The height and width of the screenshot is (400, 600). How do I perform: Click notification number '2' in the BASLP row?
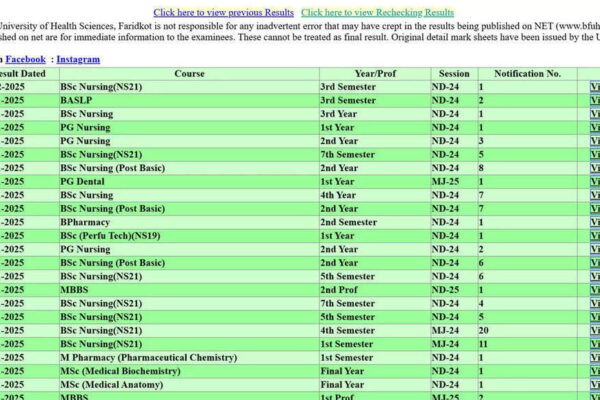[527, 100]
